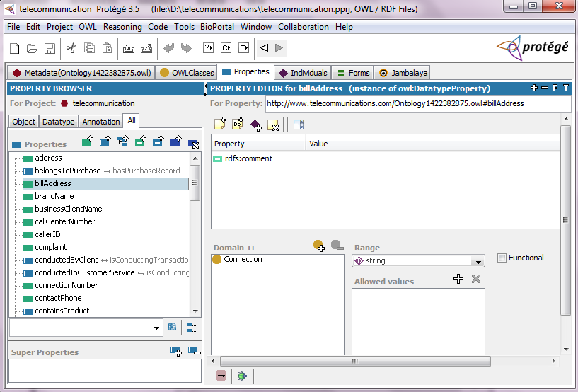Click the Open Project folder icon
The width and height of the screenshot is (578, 392).
click(32, 48)
